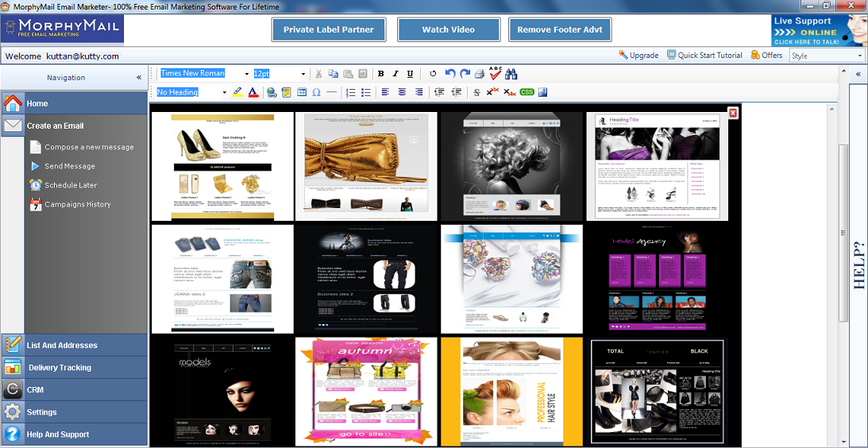Open Quick Start Tutorial
Image resolution: width=868 pixels, height=448 pixels.
coord(704,55)
